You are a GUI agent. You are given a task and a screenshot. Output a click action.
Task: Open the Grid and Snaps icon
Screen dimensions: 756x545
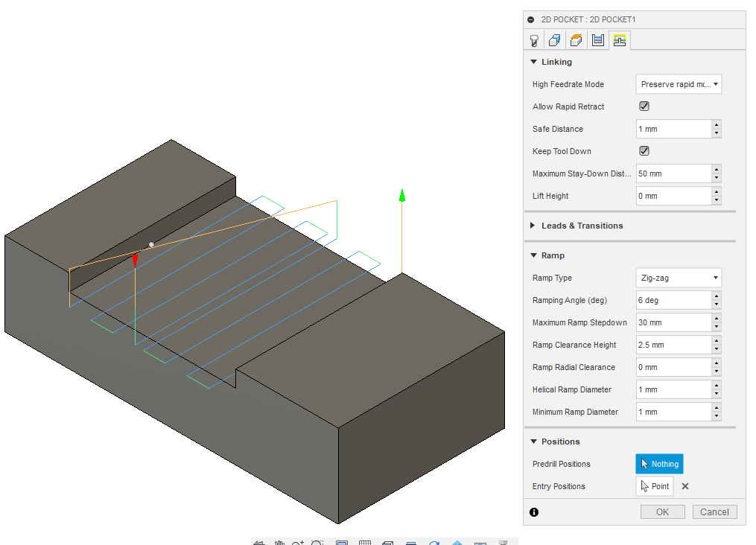pyautogui.click(x=365, y=543)
